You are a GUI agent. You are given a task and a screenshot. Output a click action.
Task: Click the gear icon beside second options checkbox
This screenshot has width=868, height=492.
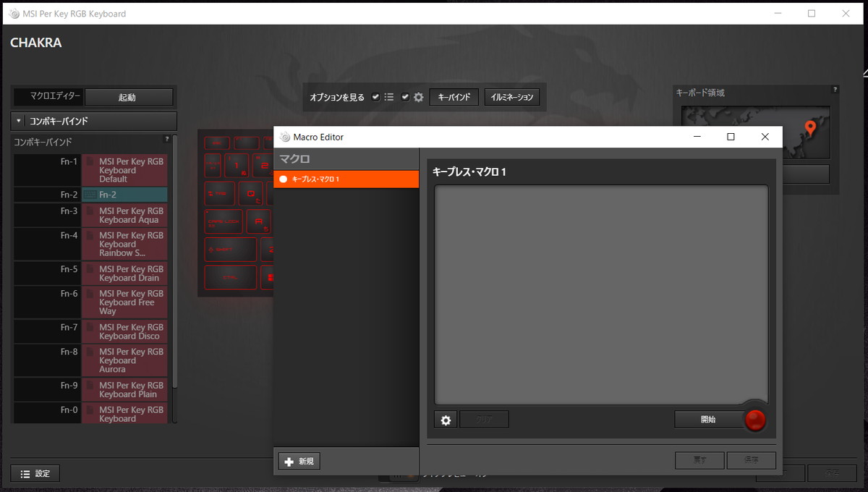[x=418, y=97]
